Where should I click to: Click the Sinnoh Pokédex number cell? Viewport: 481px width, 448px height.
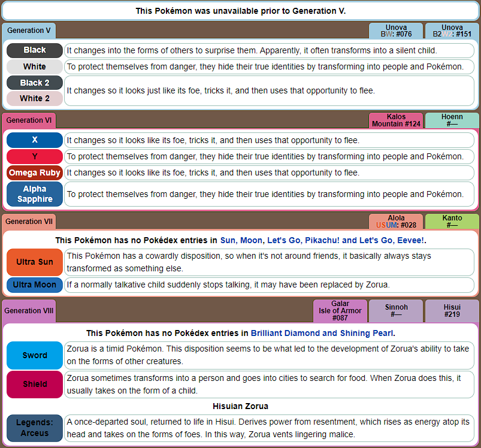pyautogui.click(x=396, y=311)
